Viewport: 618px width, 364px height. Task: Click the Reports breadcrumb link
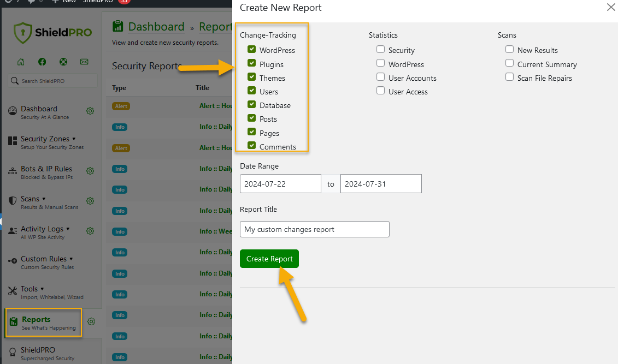point(216,26)
